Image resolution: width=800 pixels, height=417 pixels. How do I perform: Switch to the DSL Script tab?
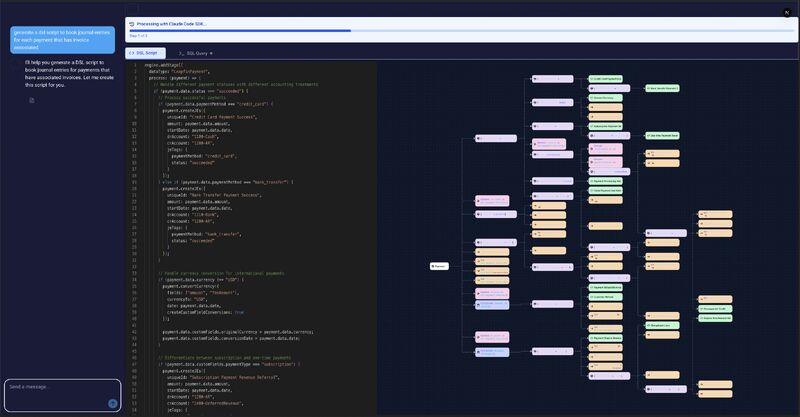(145, 53)
